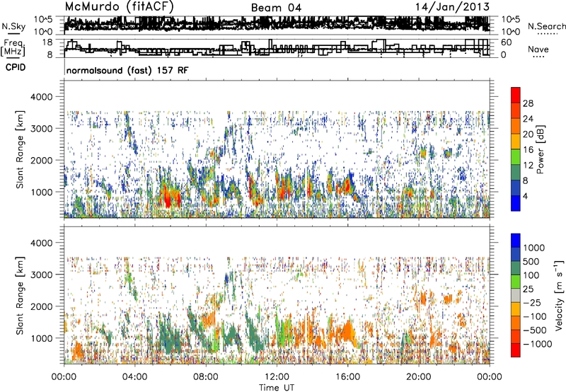Click the 1000 tick on Velocity colorbar
The image size is (566, 392).
pyautogui.click(x=534, y=248)
